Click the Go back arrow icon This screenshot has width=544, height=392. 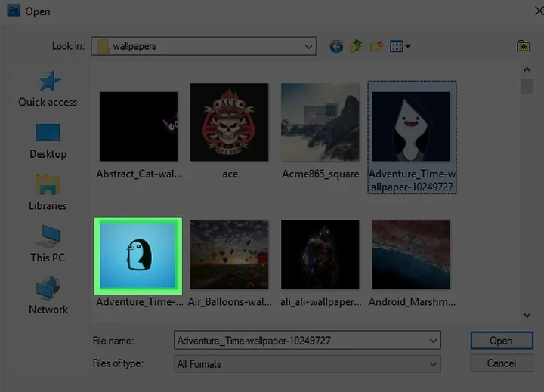click(336, 46)
